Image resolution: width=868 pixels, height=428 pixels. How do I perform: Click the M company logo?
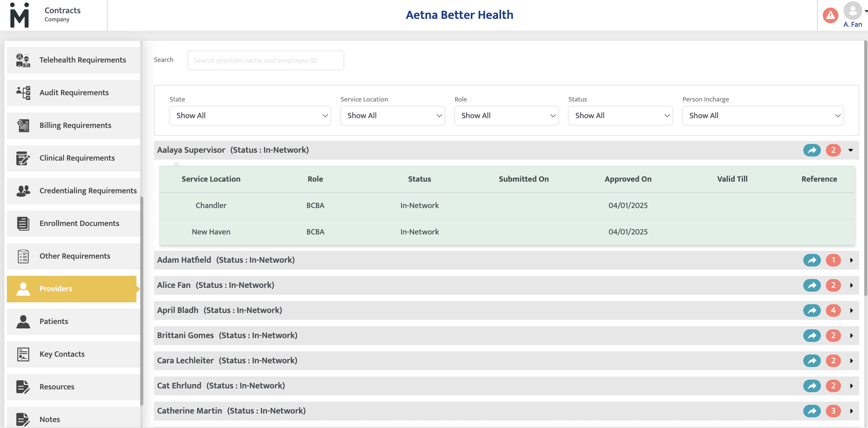pos(19,15)
